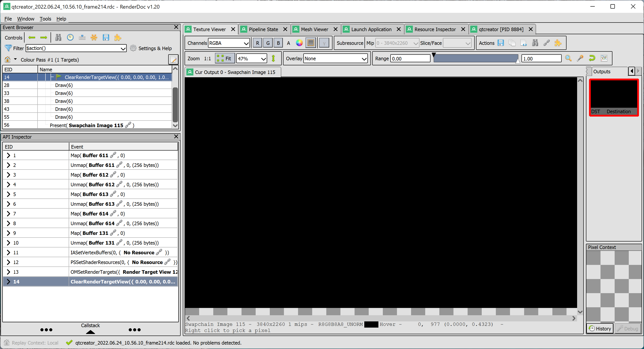Open the find event binoculars tool
Image resolution: width=644 pixels, height=349 pixels.
click(58, 37)
